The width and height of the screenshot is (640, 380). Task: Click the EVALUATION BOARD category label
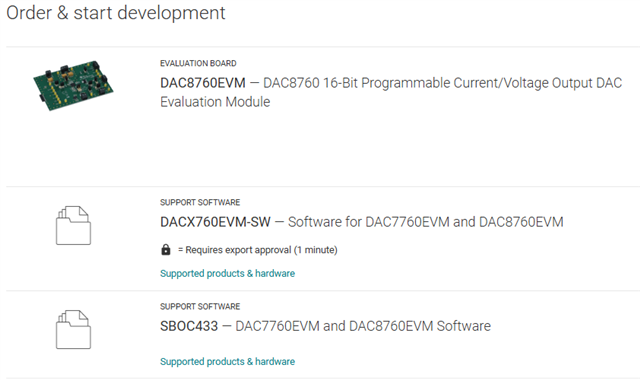[x=198, y=63]
